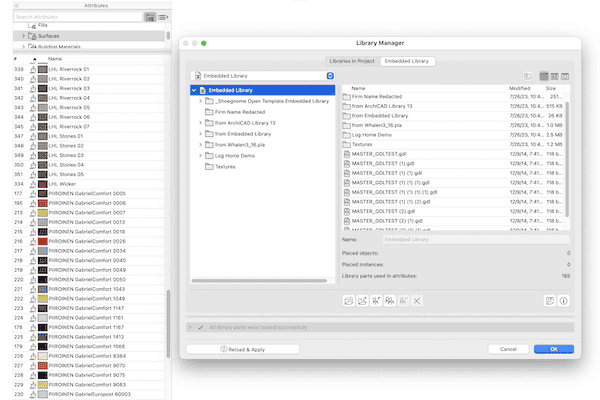Click the Firm Name Redacted folder icon in file list
Viewport: 600px width, 400px height.
tap(346, 97)
